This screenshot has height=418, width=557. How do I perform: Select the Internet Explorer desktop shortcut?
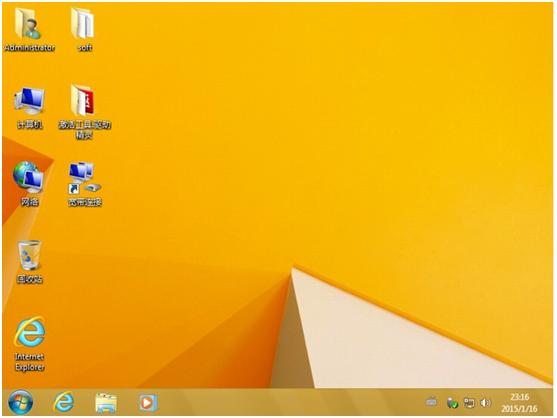pos(29,332)
